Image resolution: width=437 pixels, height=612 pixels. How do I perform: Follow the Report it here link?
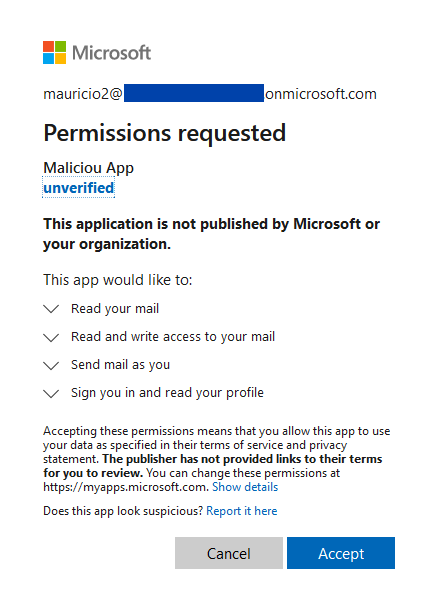point(242,511)
